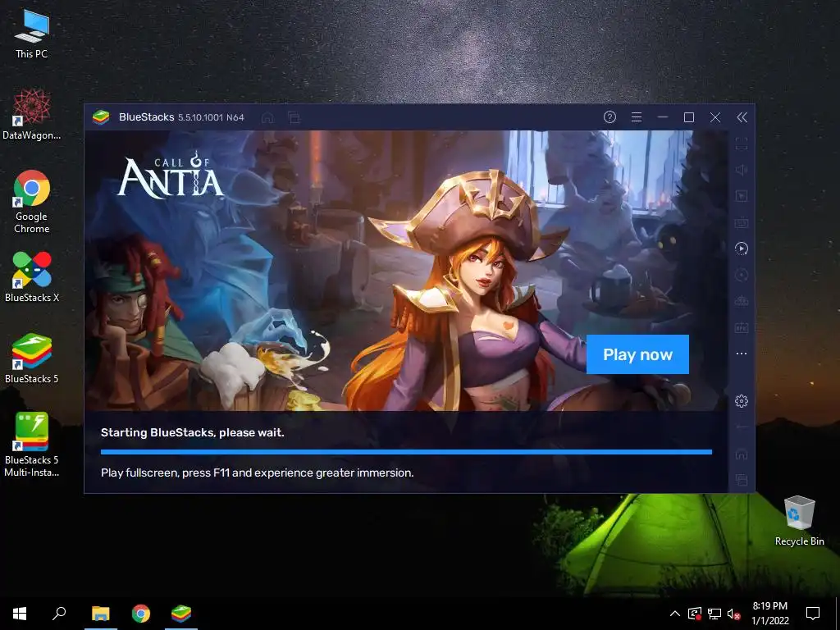
Task: Open the keyboard controls icon in BlueStacks sidebar
Action: (742, 222)
